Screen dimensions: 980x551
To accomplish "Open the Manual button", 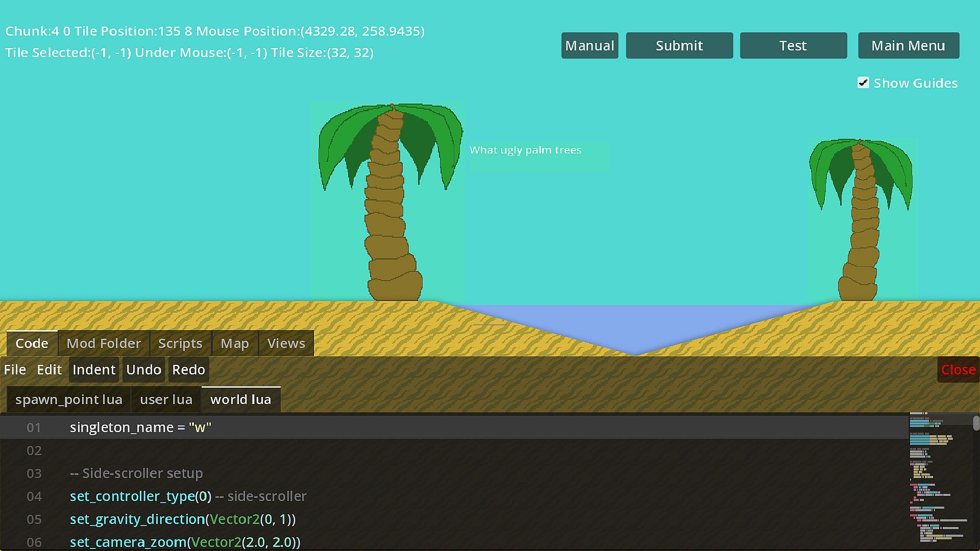I will point(590,46).
